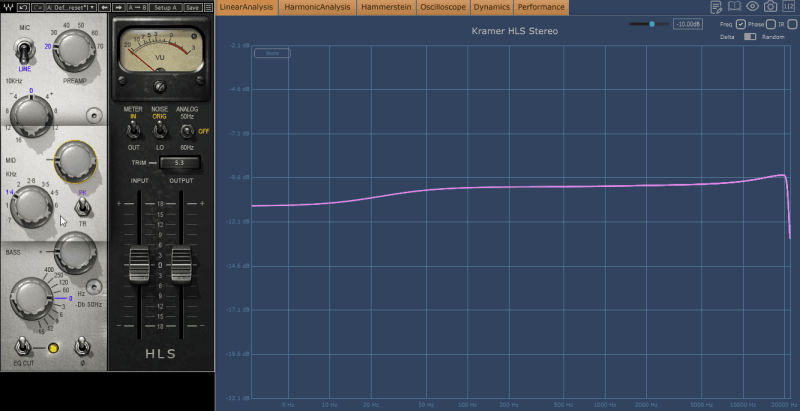Viewport: 800px width, 411px height.
Task: Click the yellow EQ CUT indicator light
Action: click(53, 348)
